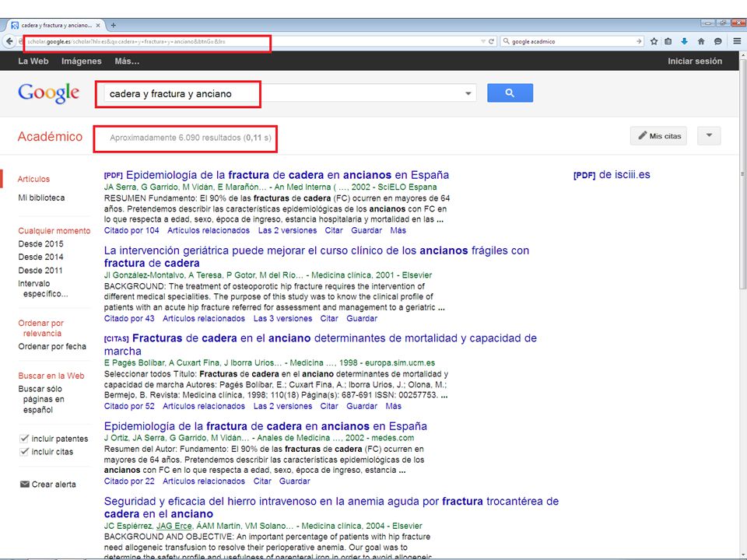Open the Firefox hamburger menu

[x=737, y=41]
